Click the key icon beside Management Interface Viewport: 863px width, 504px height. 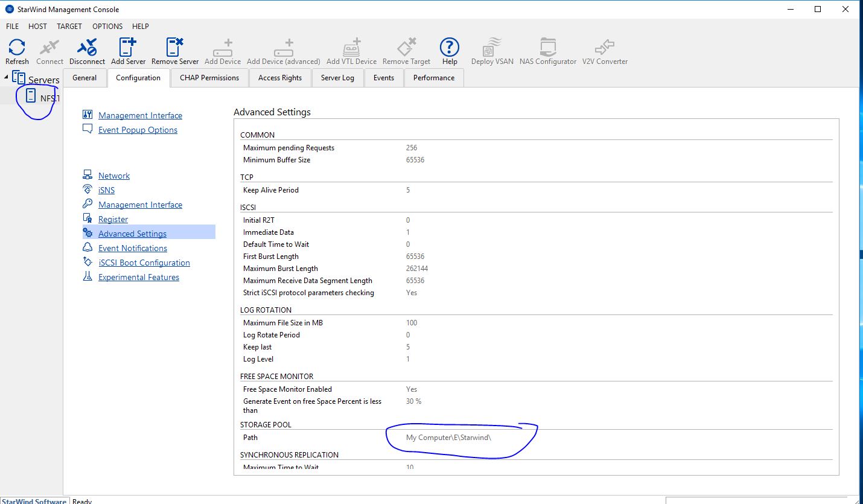point(88,204)
